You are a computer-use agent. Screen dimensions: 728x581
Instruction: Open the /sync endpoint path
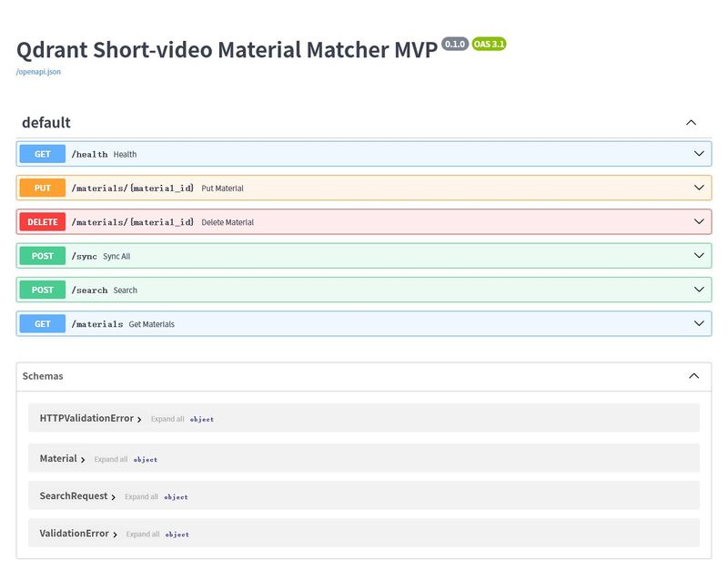pyautogui.click(x=84, y=256)
